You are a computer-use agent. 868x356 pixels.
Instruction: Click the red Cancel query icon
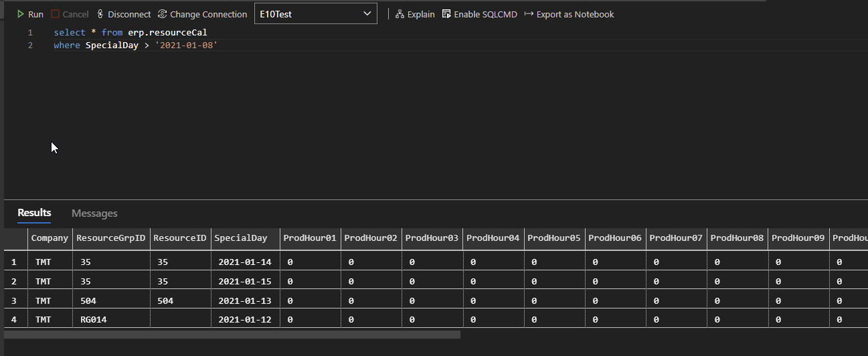coord(56,14)
